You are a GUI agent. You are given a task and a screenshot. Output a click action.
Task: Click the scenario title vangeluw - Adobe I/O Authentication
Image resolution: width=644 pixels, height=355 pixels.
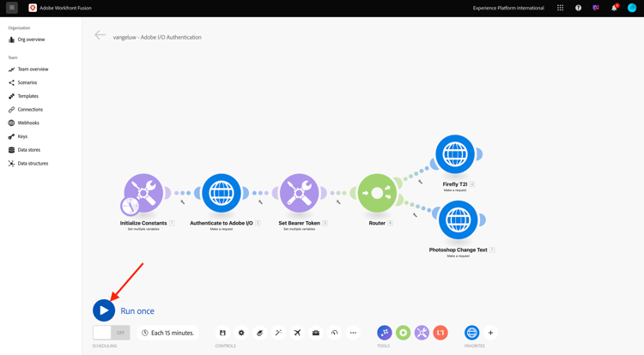tap(157, 37)
